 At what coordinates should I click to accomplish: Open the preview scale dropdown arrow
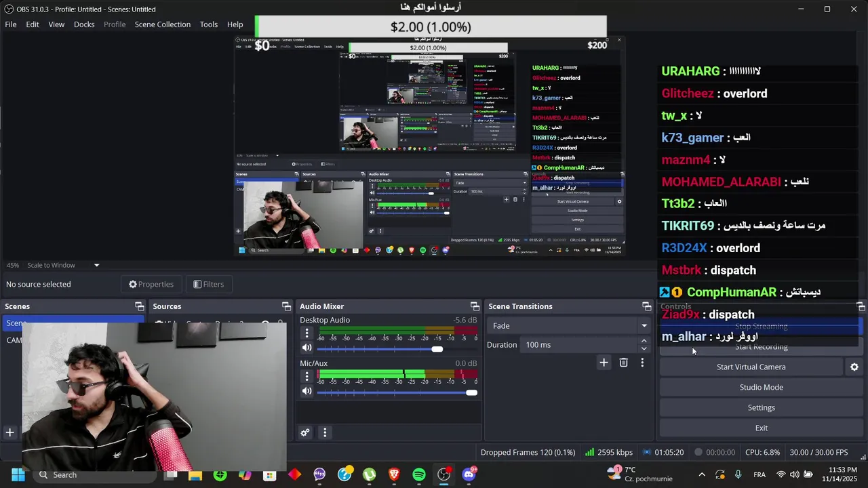tap(96, 265)
